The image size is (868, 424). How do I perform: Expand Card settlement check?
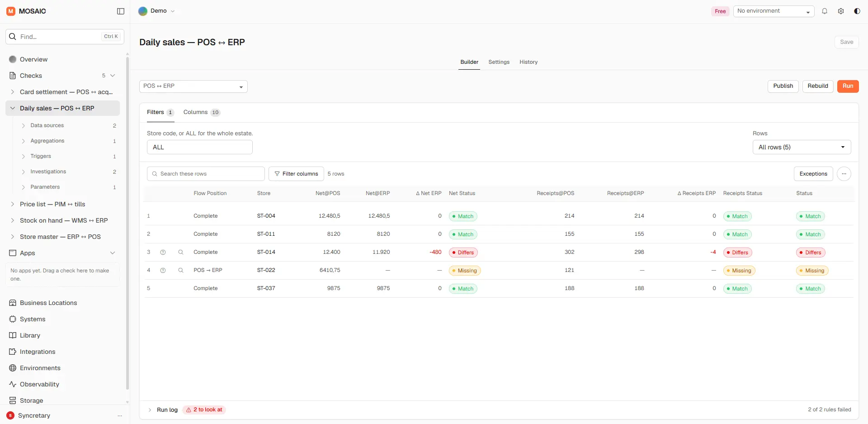13,92
